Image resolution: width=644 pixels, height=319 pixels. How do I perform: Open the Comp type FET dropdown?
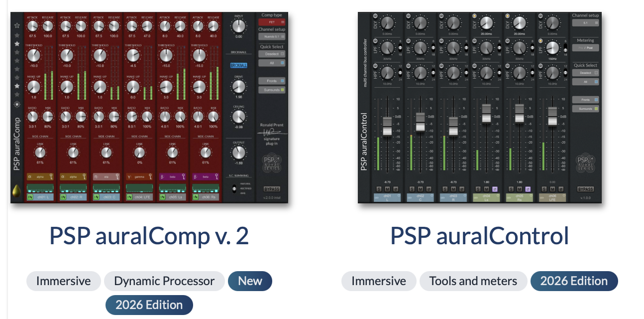(272, 22)
